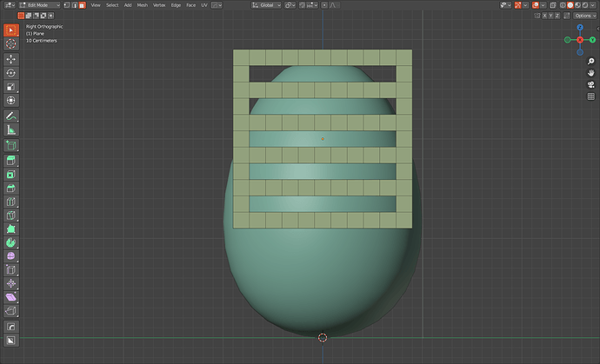Switch to solid viewport shading

pos(570,5)
